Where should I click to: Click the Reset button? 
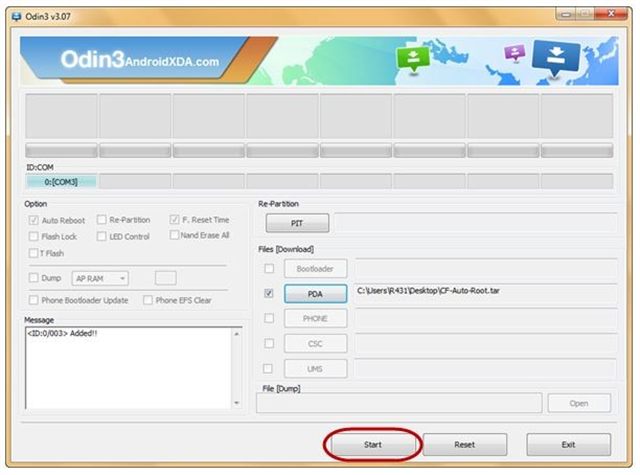[465, 444]
